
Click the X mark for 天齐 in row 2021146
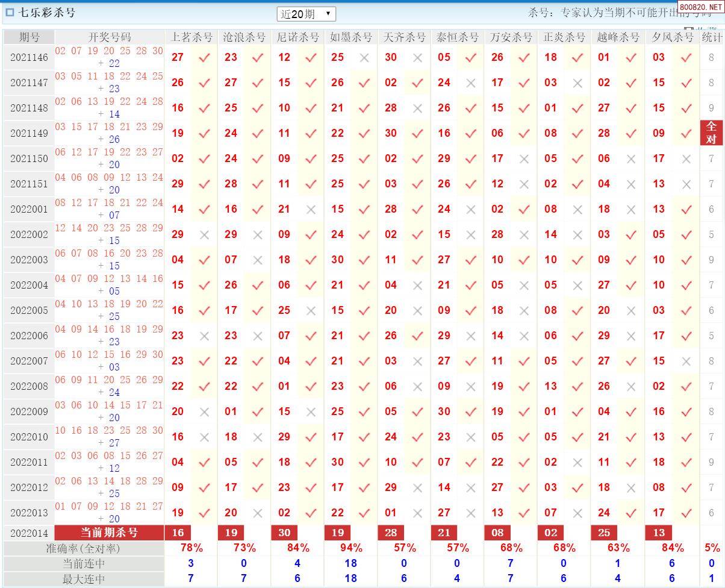pyautogui.click(x=417, y=58)
